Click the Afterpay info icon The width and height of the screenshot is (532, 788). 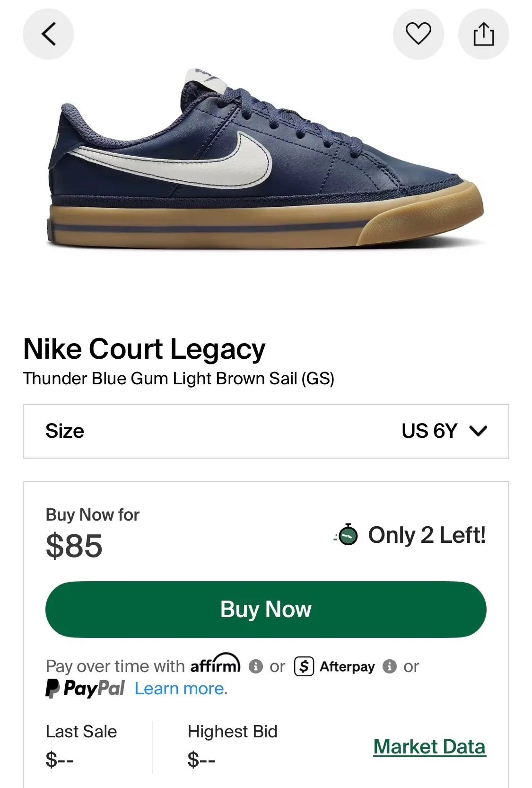389,666
